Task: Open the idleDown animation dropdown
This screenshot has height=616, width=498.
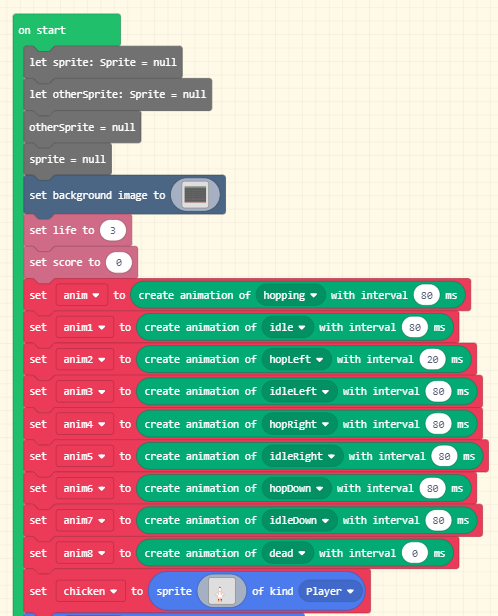Action: (299, 520)
